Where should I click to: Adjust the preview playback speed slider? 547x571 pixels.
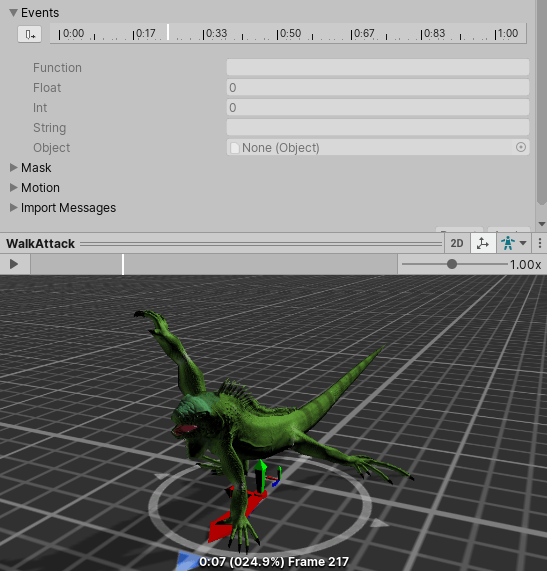pos(452,264)
